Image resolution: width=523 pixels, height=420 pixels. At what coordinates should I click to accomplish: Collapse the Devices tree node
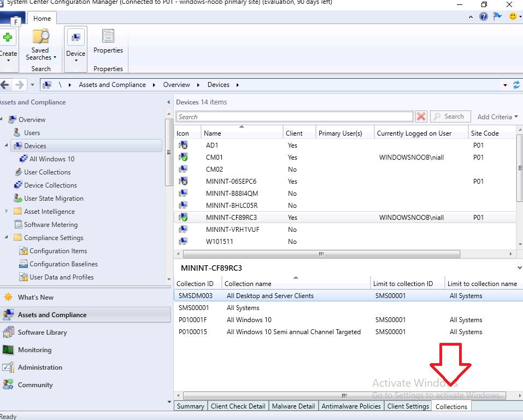7,145
